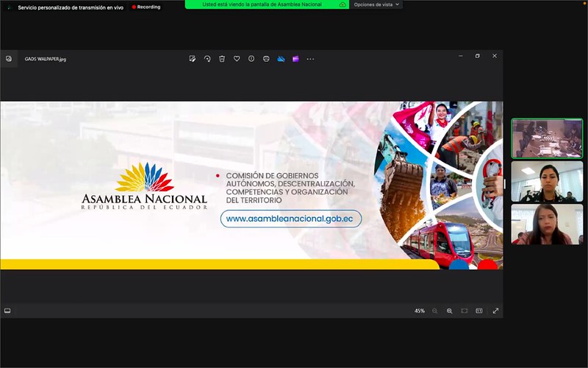Click the Edit image icon

point(193,59)
